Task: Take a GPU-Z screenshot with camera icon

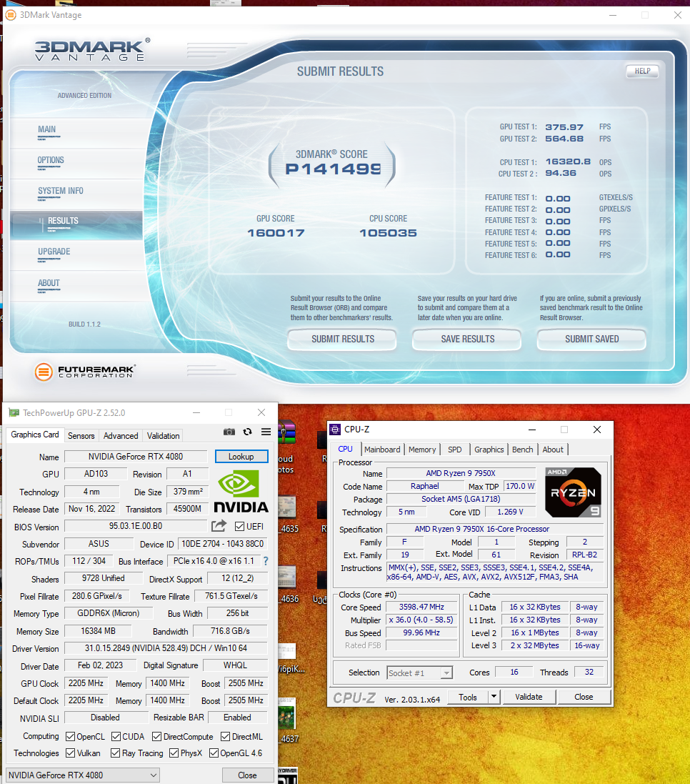Action: tap(229, 432)
